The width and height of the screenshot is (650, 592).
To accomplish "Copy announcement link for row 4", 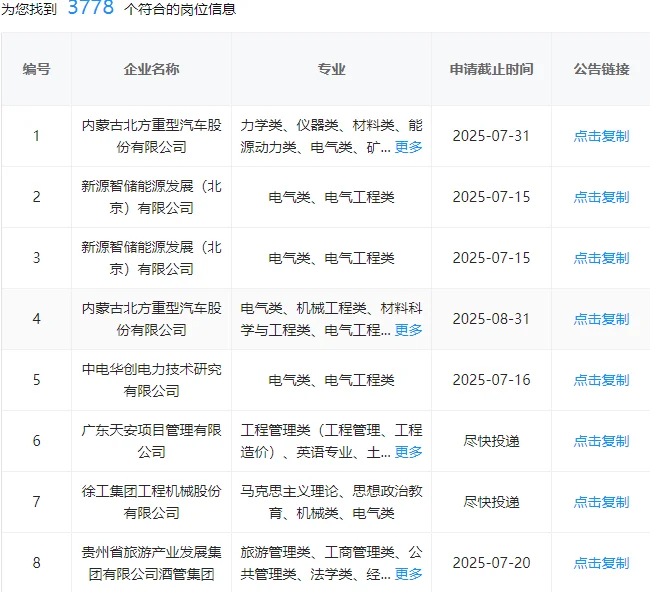I will click(601, 319).
